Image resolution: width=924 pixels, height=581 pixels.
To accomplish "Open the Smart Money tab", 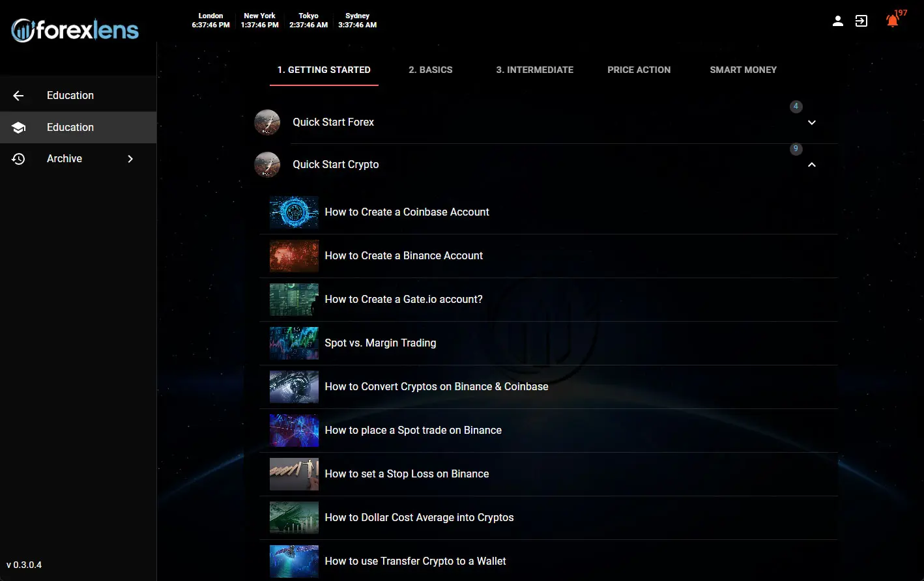I will [743, 70].
